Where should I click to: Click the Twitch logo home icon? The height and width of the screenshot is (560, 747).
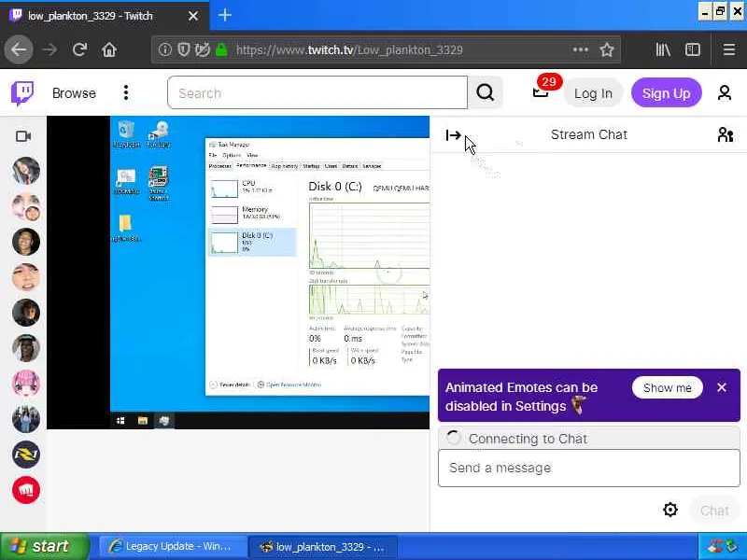pyautogui.click(x=21, y=92)
